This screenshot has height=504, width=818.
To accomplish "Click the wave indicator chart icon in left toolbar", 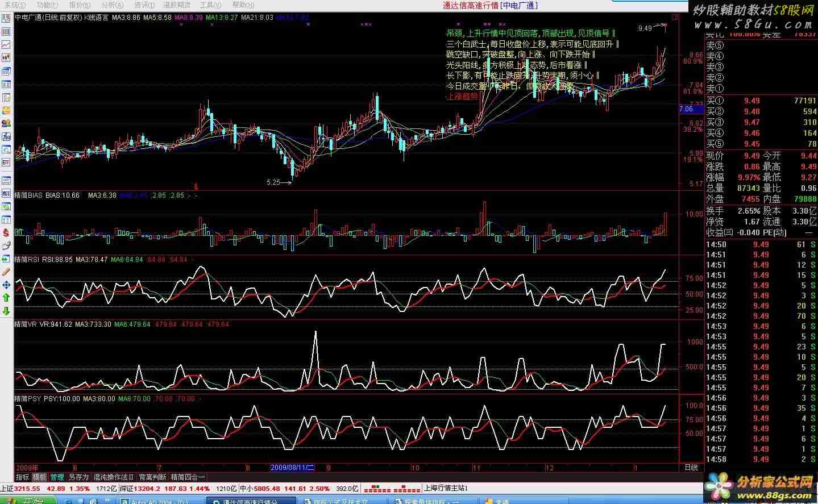I will pos(6,181).
